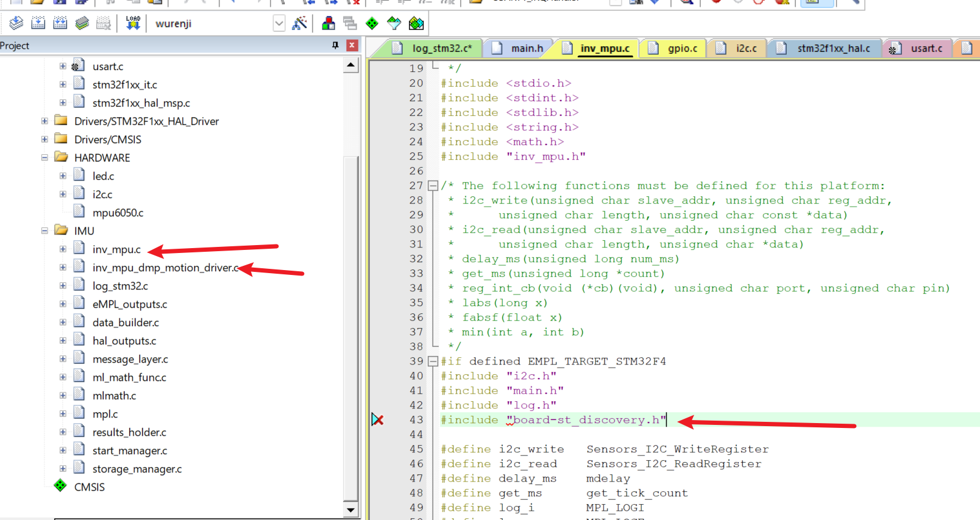Expand inv_mpu_dmp_motion_driver.c tree node
The height and width of the screenshot is (520, 980).
[63, 267]
